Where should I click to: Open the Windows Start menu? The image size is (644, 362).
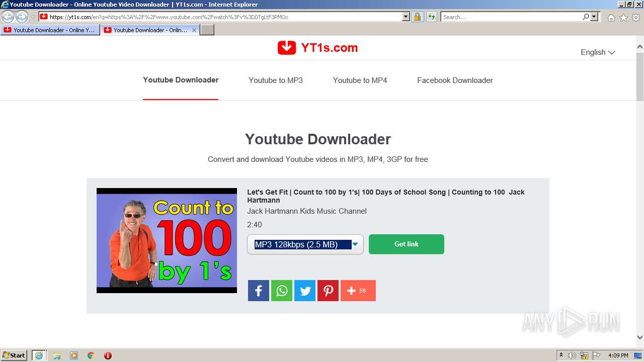click(14, 355)
